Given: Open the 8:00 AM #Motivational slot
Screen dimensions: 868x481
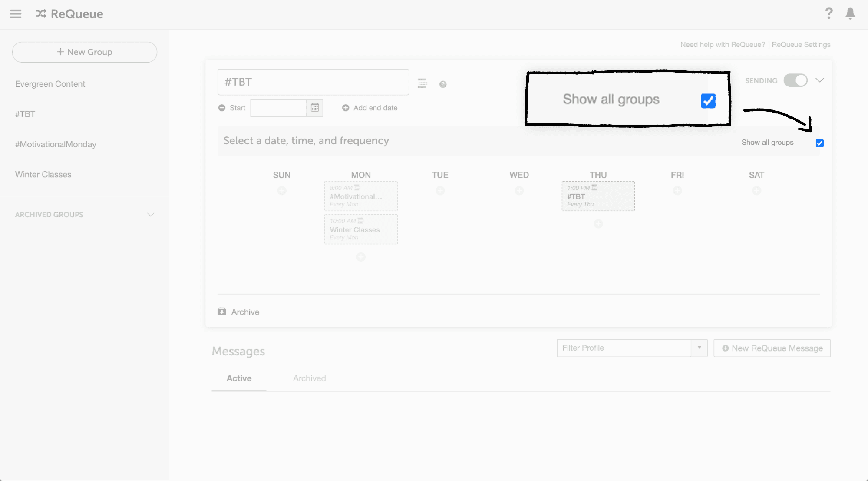Looking at the screenshot, I should tap(361, 196).
